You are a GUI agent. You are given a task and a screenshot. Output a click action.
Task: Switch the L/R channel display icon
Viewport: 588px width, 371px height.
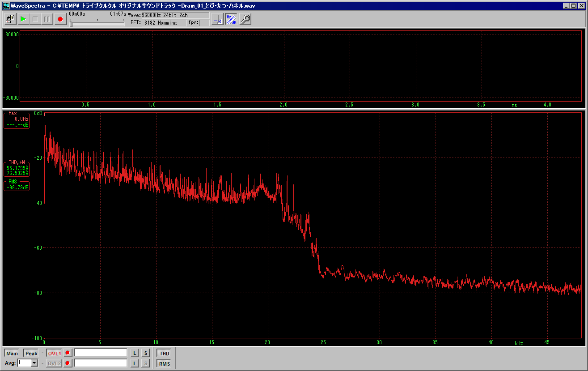217,19
